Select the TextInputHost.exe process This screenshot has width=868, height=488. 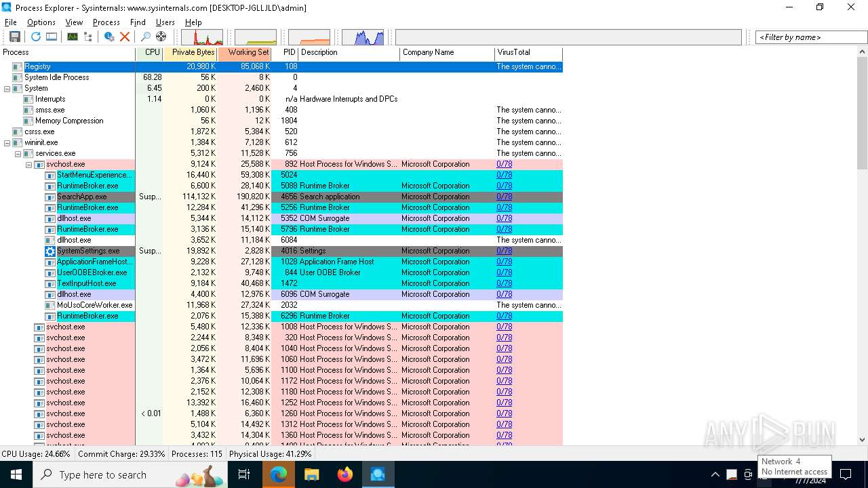(x=281, y=283)
